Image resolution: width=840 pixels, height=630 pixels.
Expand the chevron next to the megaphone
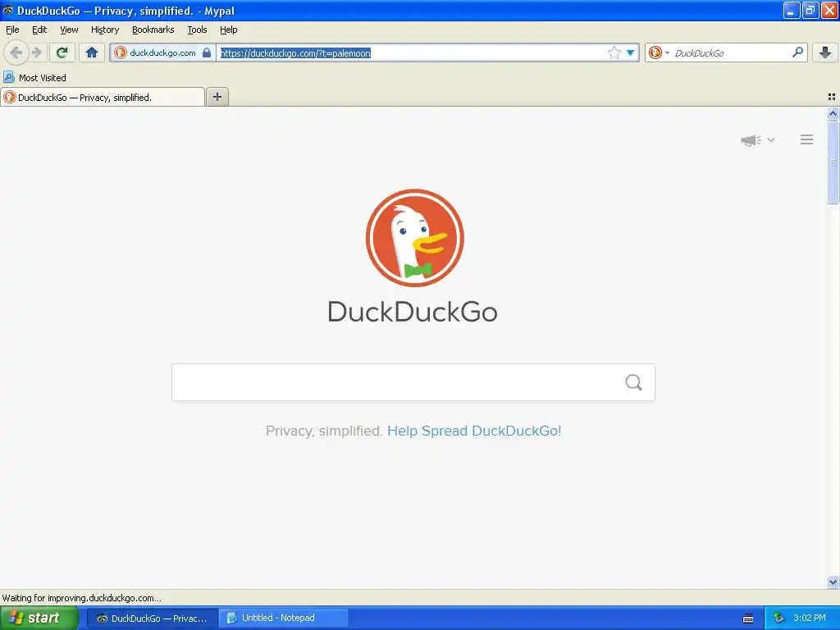pyautogui.click(x=771, y=140)
